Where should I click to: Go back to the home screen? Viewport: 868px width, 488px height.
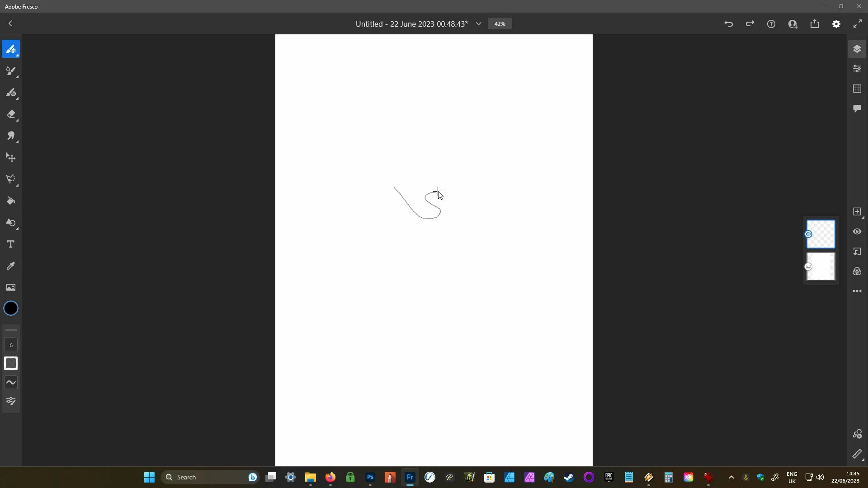[x=10, y=24]
